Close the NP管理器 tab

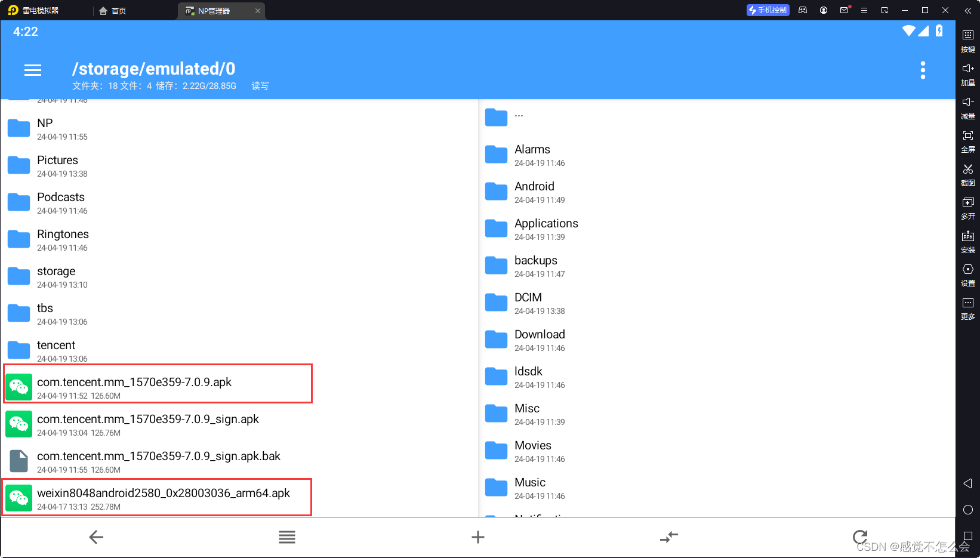point(258,11)
